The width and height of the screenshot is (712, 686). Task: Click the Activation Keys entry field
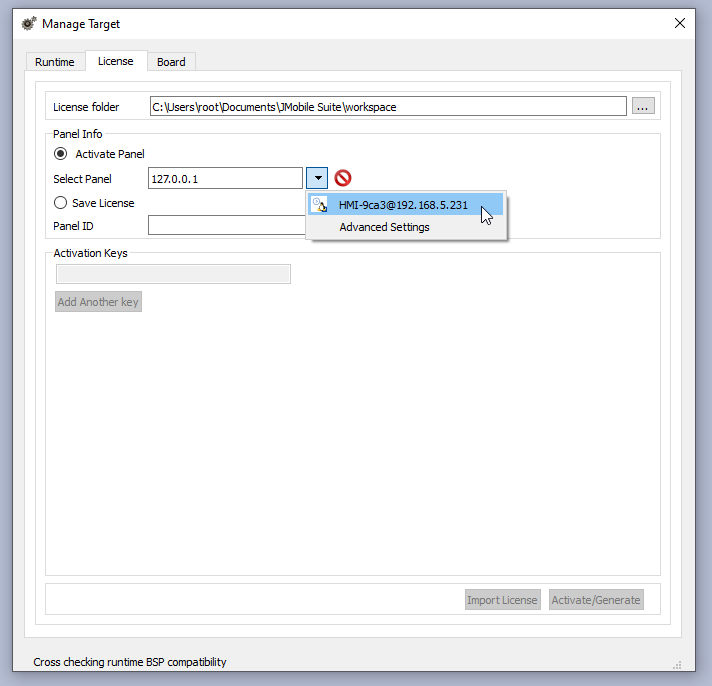[x=173, y=274]
